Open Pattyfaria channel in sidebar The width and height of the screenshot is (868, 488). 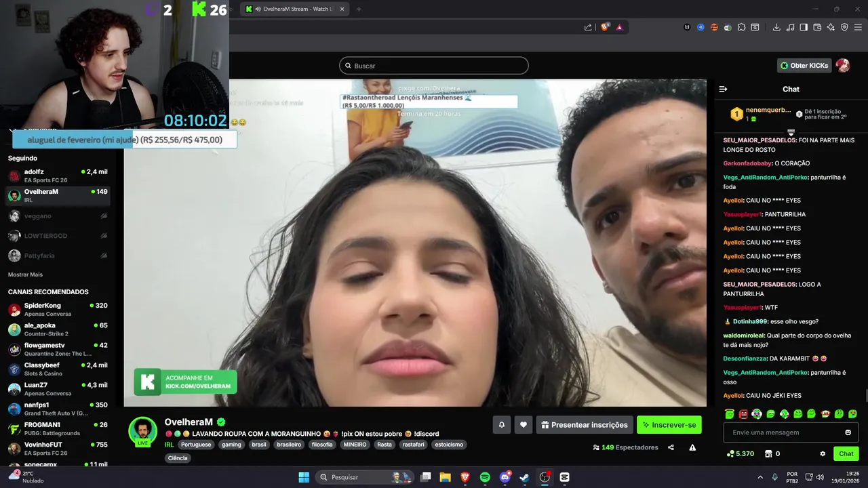point(58,256)
